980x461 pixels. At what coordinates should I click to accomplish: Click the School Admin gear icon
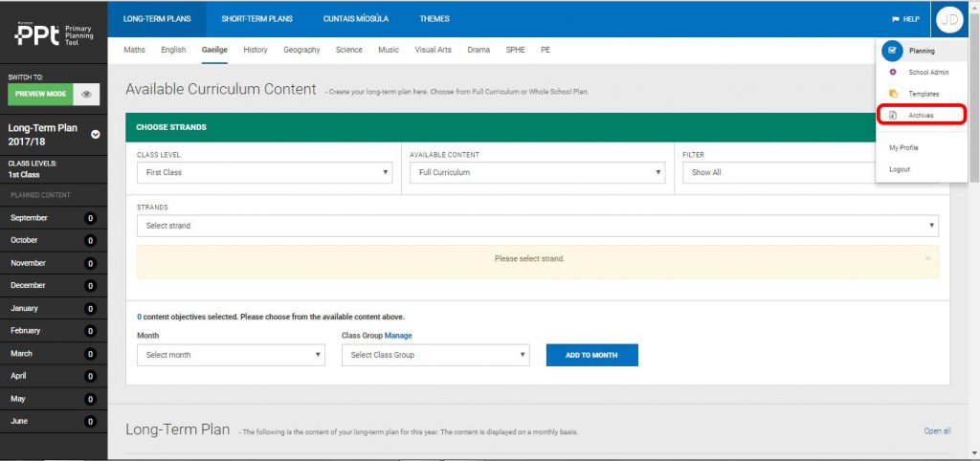click(893, 72)
